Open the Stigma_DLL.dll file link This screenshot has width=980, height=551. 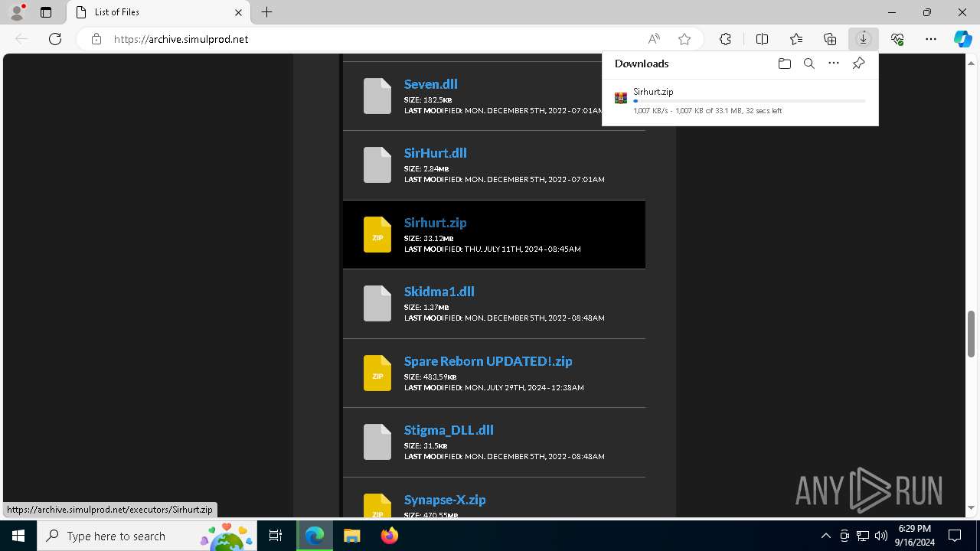coord(449,430)
